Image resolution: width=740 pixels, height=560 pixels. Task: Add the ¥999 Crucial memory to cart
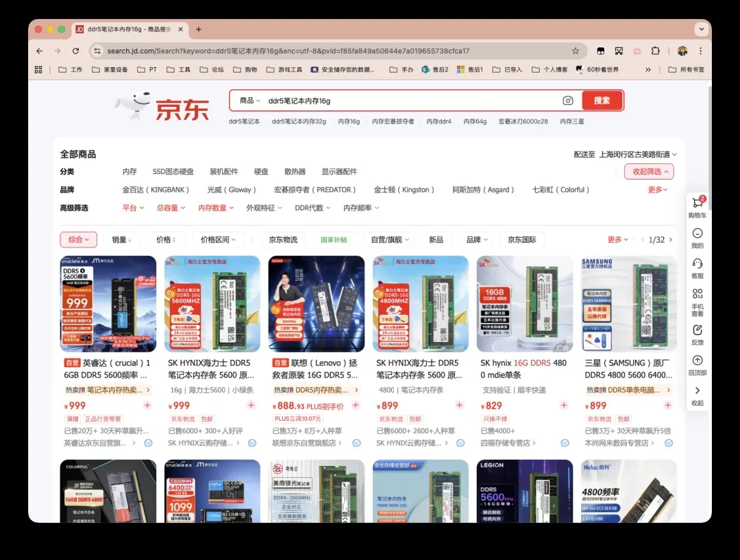(147, 405)
